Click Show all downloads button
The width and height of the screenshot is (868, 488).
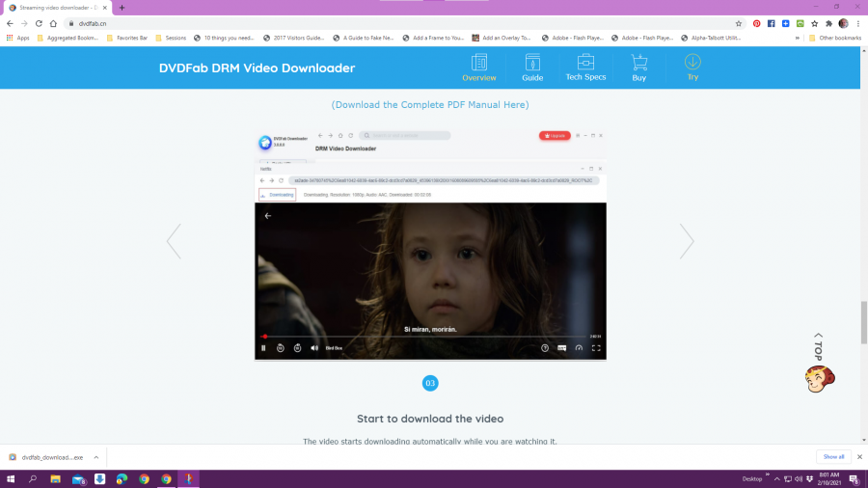[x=832, y=457]
